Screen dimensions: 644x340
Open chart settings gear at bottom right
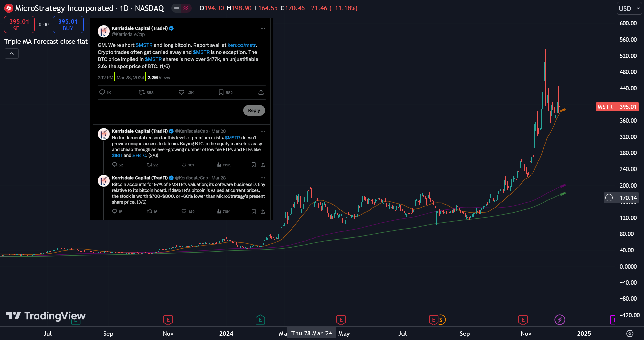(x=630, y=333)
